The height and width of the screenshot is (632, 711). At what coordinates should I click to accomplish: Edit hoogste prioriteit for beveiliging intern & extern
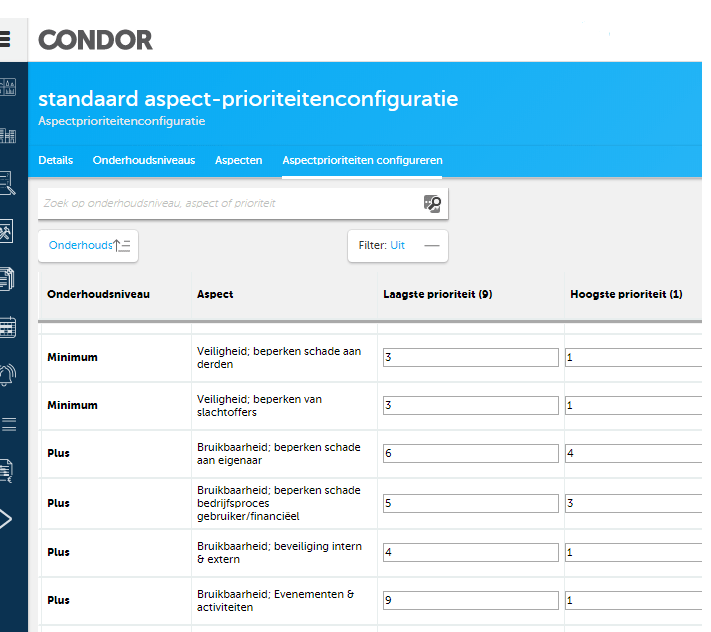(633, 552)
